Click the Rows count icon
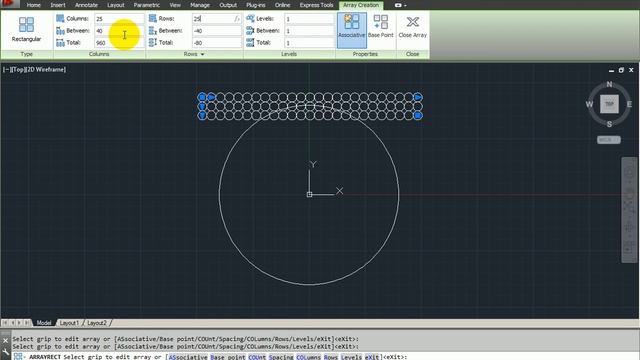Screen dimensions: 640x360 coord(153,18)
